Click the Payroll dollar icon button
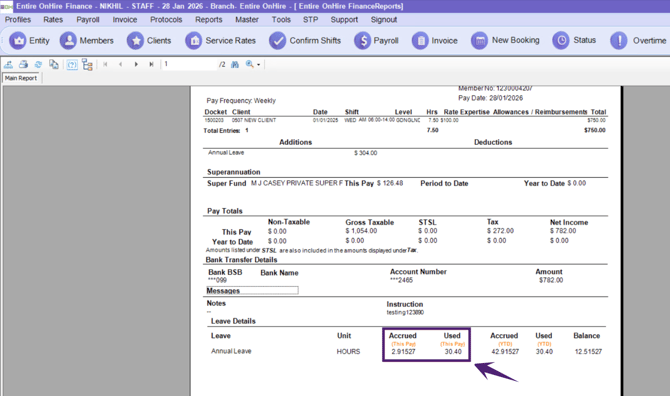The width and height of the screenshot is (670, 396). tap(376, 41)
